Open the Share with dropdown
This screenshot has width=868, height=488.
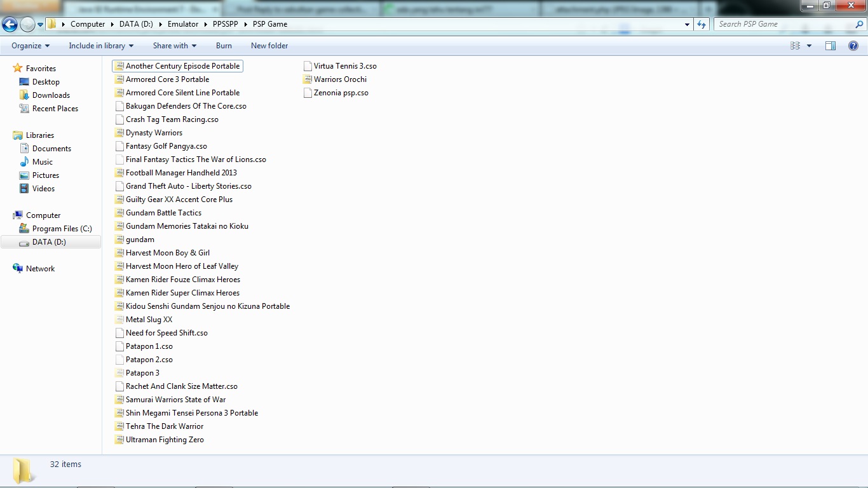(175, 46)
